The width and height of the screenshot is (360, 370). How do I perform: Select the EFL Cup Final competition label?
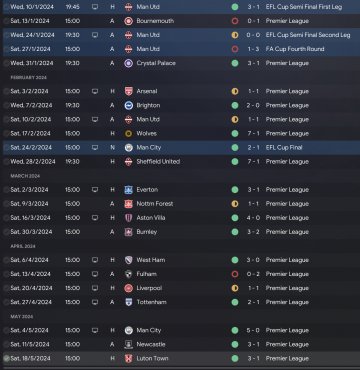tap(284, 148)
